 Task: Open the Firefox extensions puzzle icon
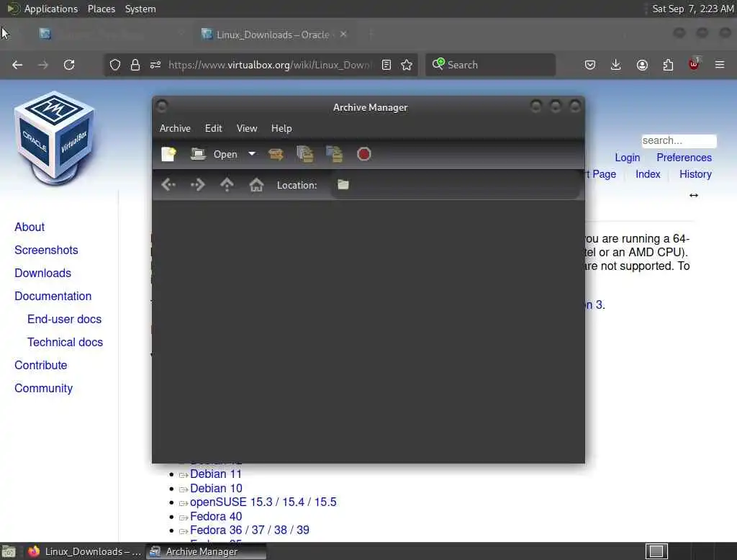[668, 65]
